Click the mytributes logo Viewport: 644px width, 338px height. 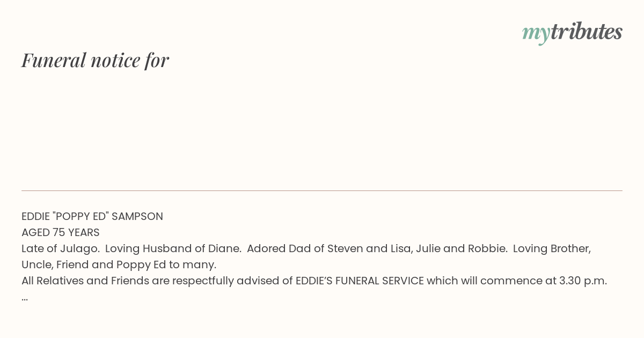[x=572, y=33]
